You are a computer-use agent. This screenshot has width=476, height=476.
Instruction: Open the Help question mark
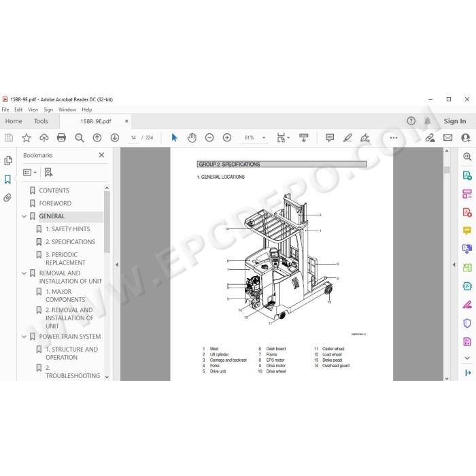point(411,121)
